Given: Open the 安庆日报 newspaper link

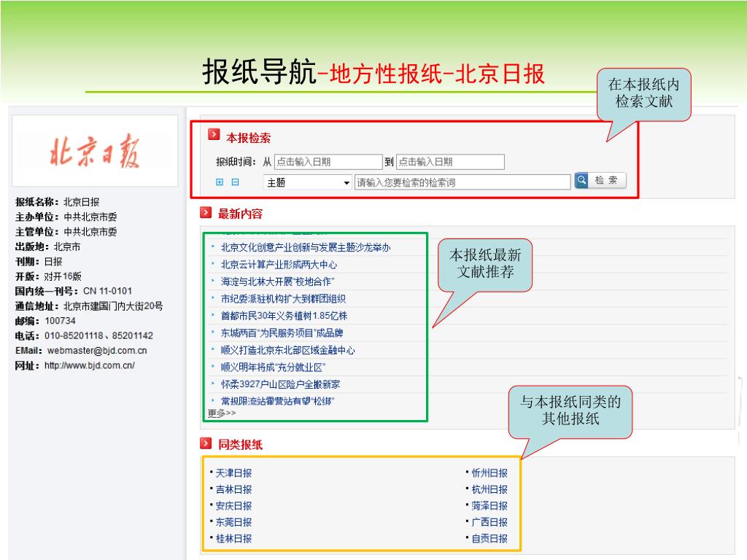Looking at the screenshot, I should 233,506.
